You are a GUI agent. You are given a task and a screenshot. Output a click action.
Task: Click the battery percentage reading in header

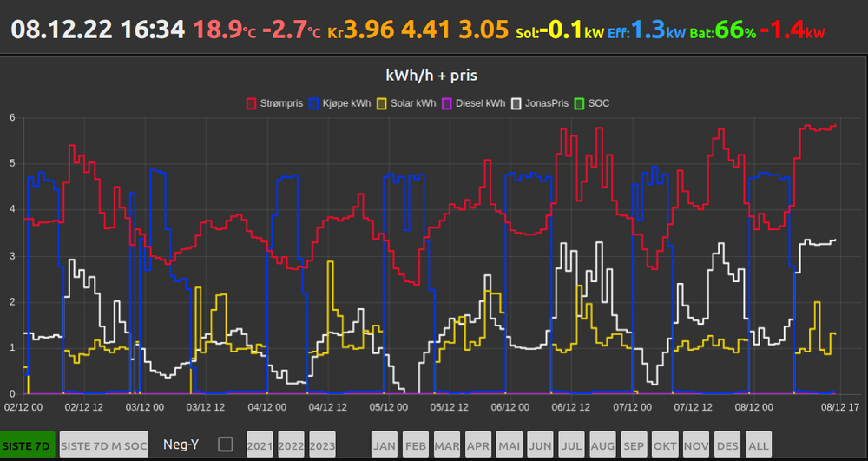pos(736,31)
